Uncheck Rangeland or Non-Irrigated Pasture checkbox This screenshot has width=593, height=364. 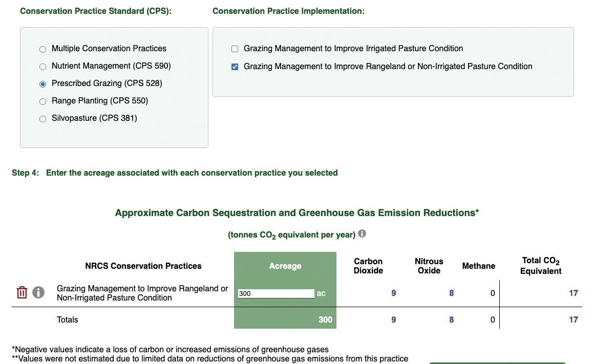(x=235, y=67)
